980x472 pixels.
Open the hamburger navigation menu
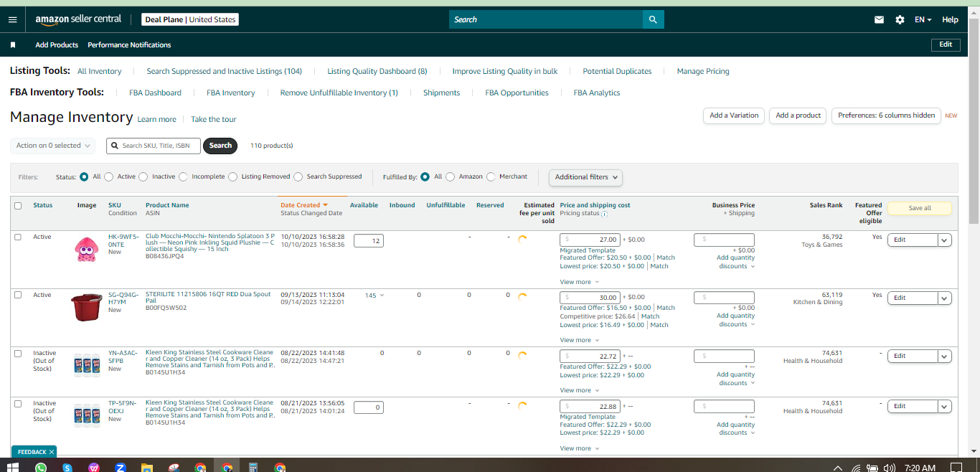(x=12, y=19)
